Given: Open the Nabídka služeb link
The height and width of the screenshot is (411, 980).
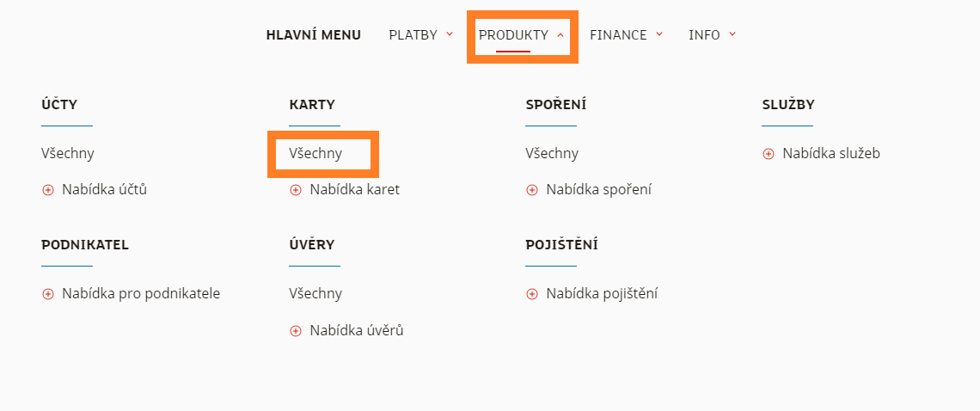Looking at the screenshot, I should click(x=831, y=154).
